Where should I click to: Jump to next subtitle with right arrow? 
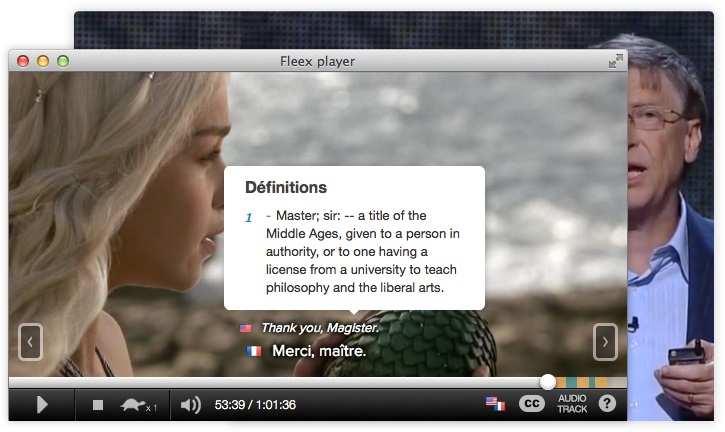click(x=605, y=342)
